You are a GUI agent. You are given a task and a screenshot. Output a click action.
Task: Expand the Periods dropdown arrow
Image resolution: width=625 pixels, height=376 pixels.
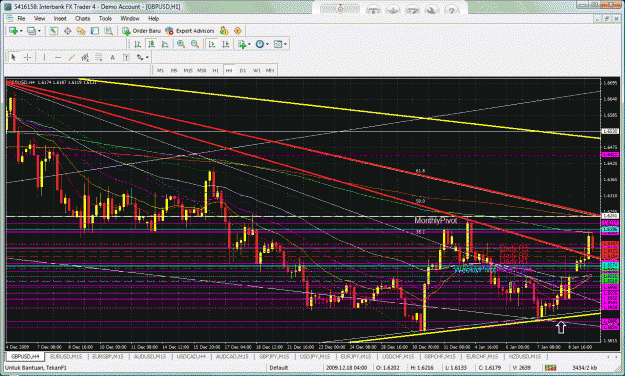point(267,44)
